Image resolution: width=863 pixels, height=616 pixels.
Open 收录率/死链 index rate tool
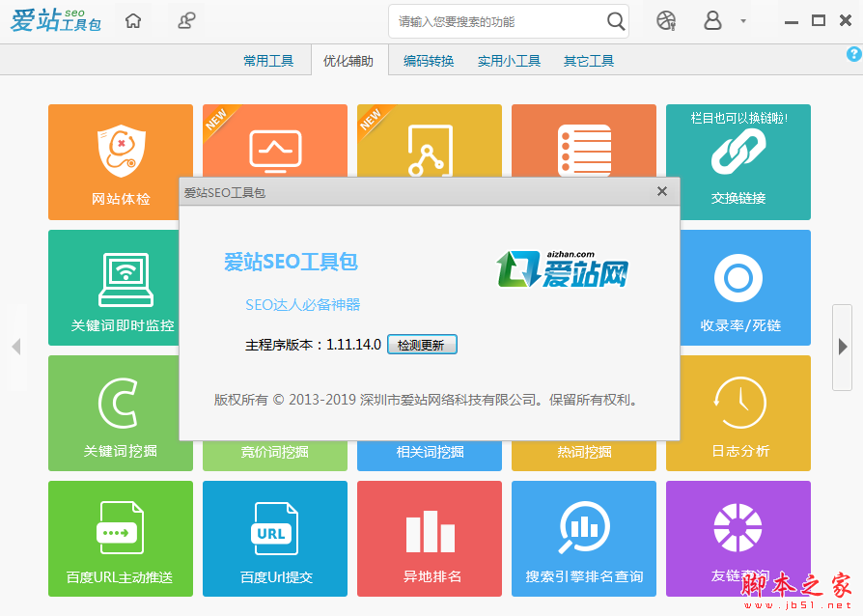point(745,288)
